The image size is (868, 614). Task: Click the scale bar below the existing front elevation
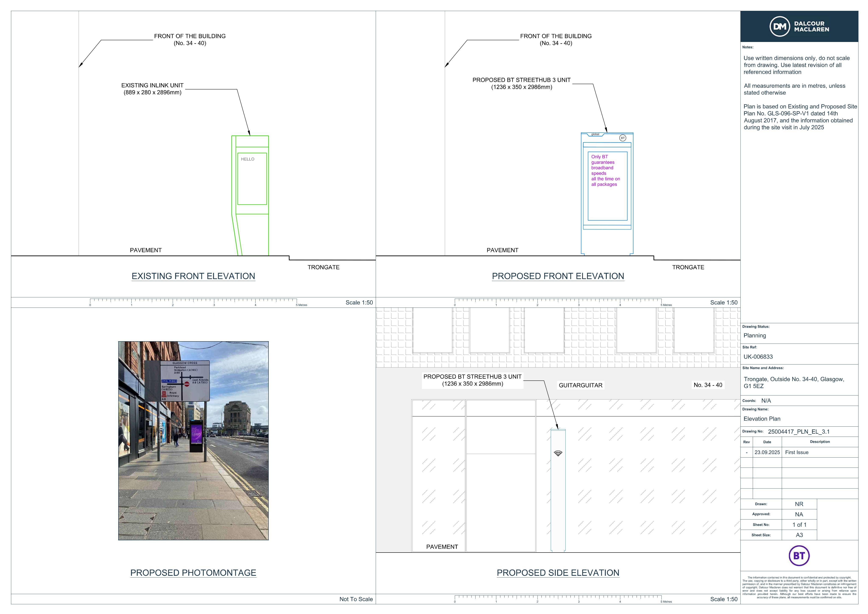[198, 302]
